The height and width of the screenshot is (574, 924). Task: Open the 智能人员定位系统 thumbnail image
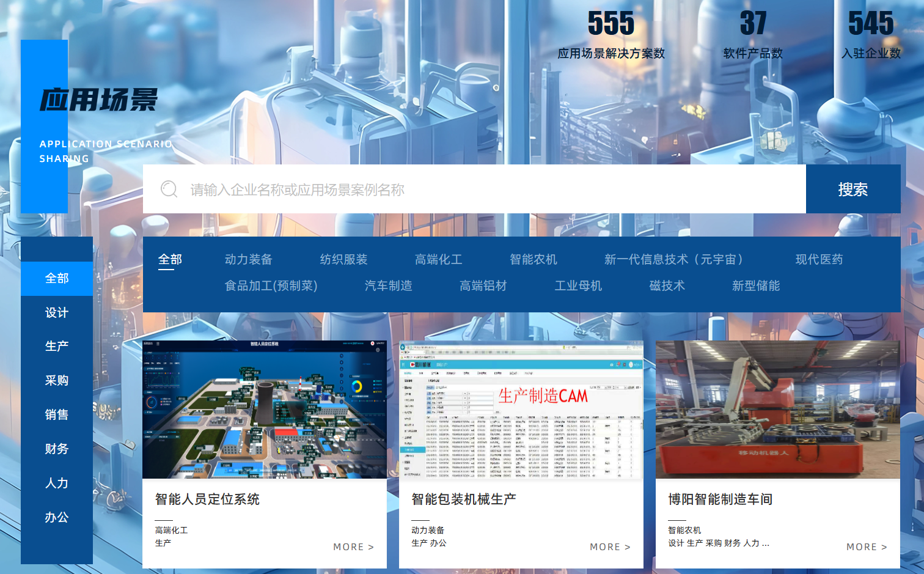265,410
